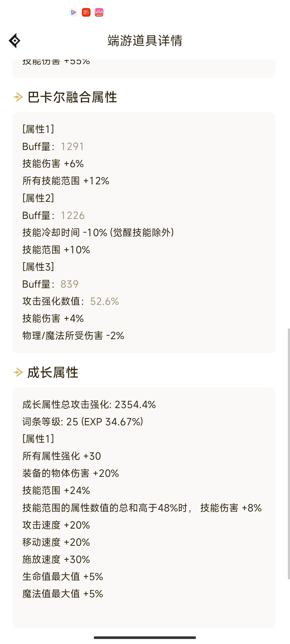Click the arrow icon beside 成长属性

(18, 372)
